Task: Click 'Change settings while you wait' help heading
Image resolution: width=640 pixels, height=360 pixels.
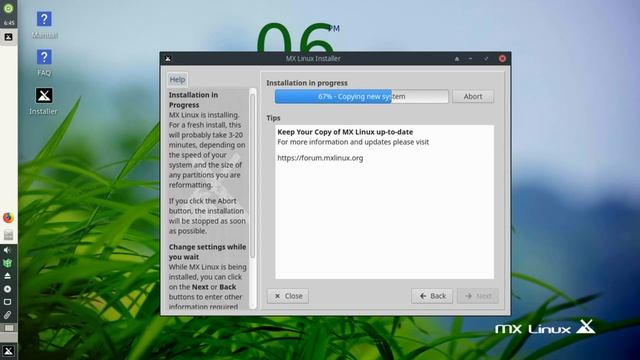Action: point(207,252)
